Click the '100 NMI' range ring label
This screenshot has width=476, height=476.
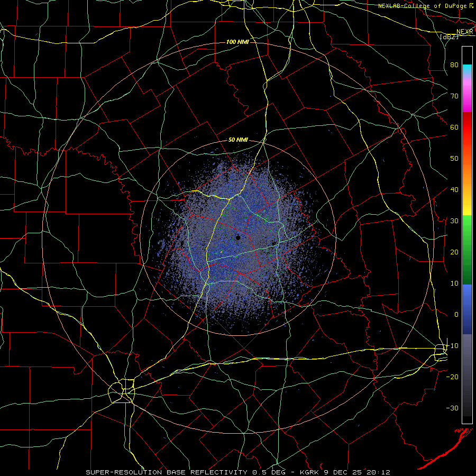237,42
